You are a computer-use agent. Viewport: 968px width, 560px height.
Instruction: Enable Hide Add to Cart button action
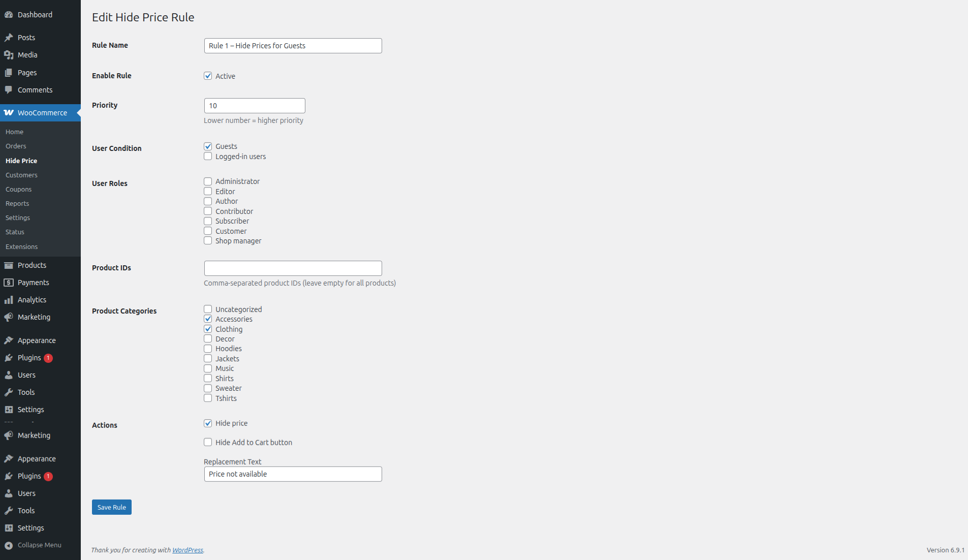[208, 442]
